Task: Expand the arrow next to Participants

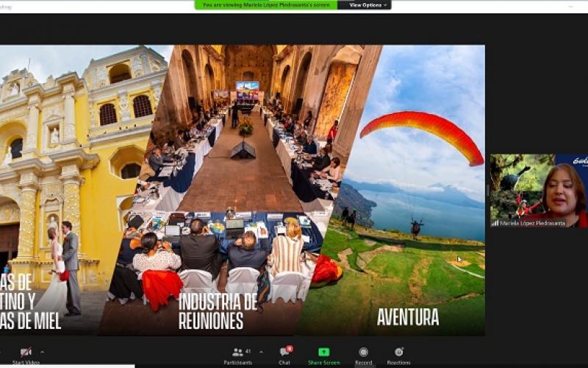Action: point(262,353)
